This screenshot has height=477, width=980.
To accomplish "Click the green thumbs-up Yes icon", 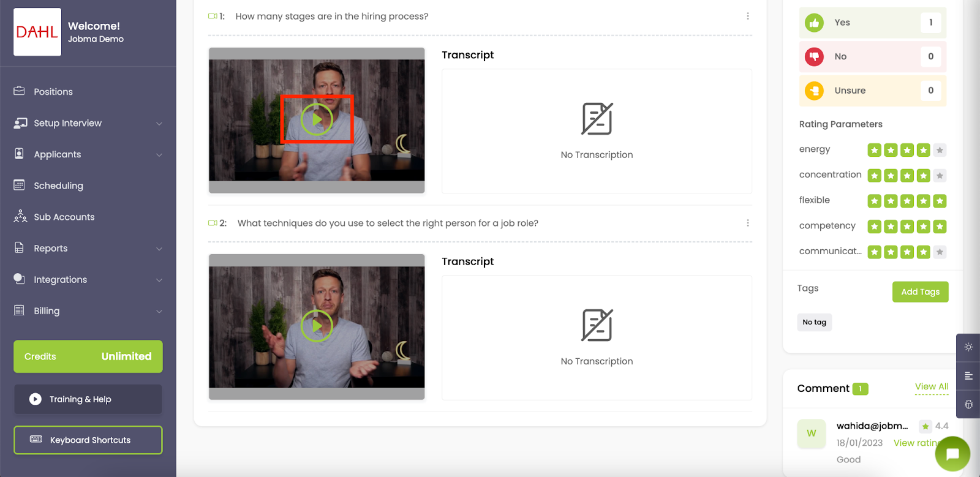I will [814, 23].
